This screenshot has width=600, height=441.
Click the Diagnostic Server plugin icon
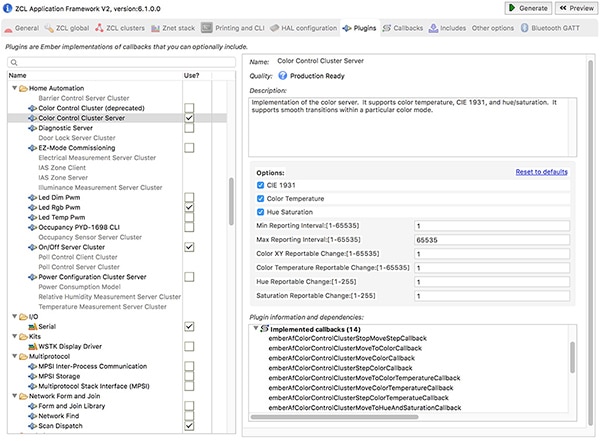31,128
